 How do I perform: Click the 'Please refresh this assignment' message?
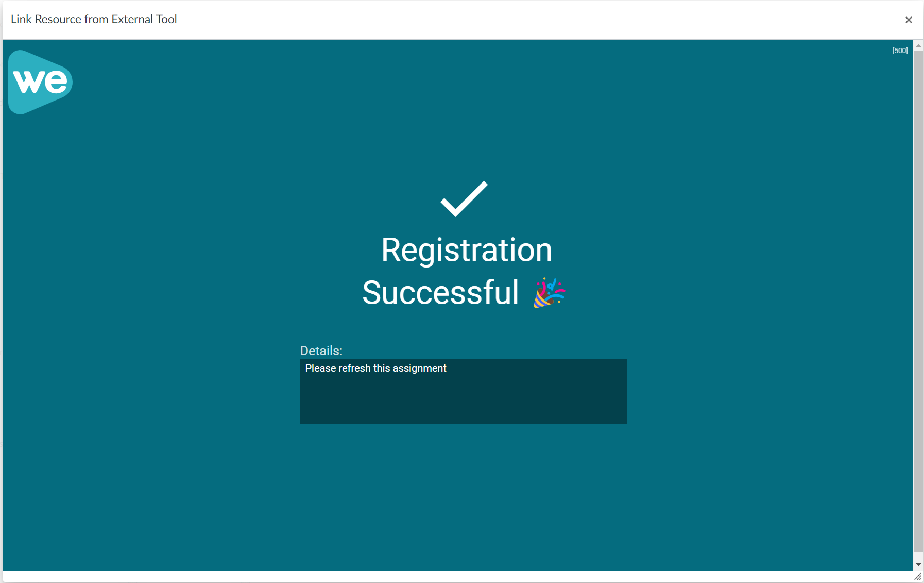click(375, 368)
